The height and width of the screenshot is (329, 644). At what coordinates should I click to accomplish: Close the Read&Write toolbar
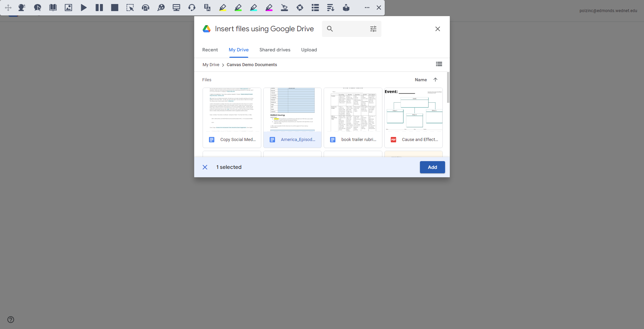click(379, 8)
